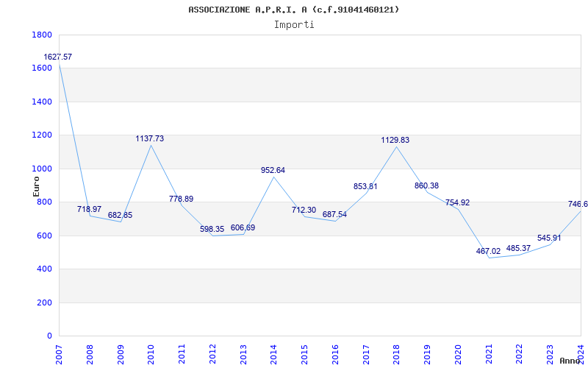
Task: Click the 2021 x-axis year
Action: [x=489, y=354]
